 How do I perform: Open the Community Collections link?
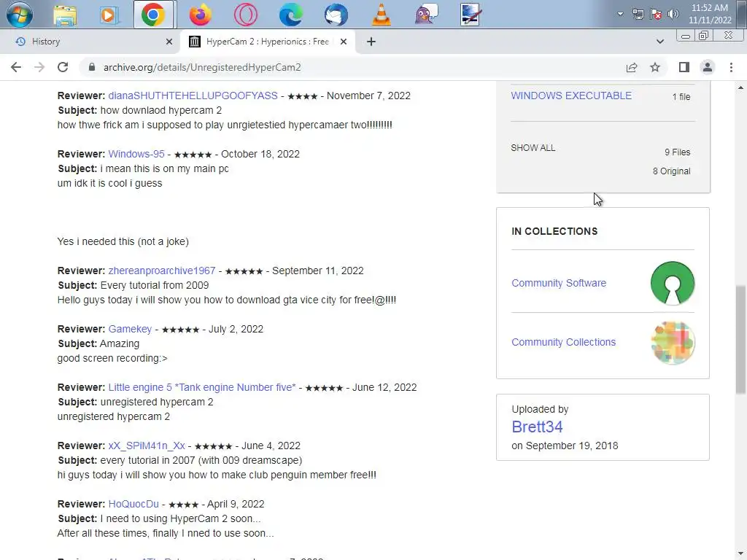(564, 343)
